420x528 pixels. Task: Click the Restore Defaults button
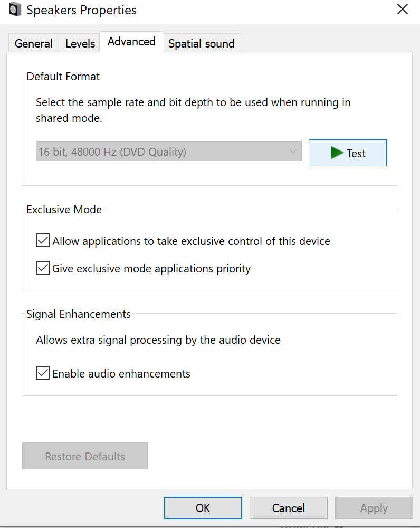pyautogui.click(x=85, y=456)
